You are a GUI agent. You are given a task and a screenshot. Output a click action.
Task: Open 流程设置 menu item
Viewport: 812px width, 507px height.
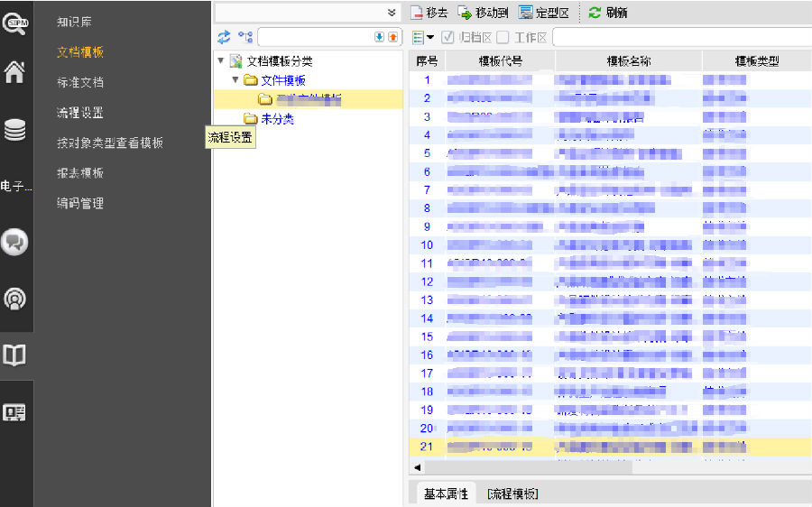click(x=80, y=113)
